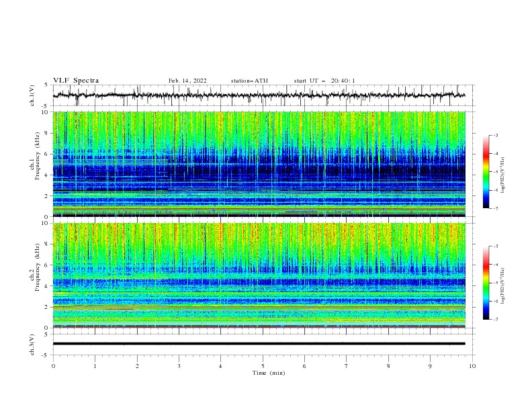Screen dimensions: 532x411
Task: Click the "VLF Spectra" title text
Action: coord(76,81)
